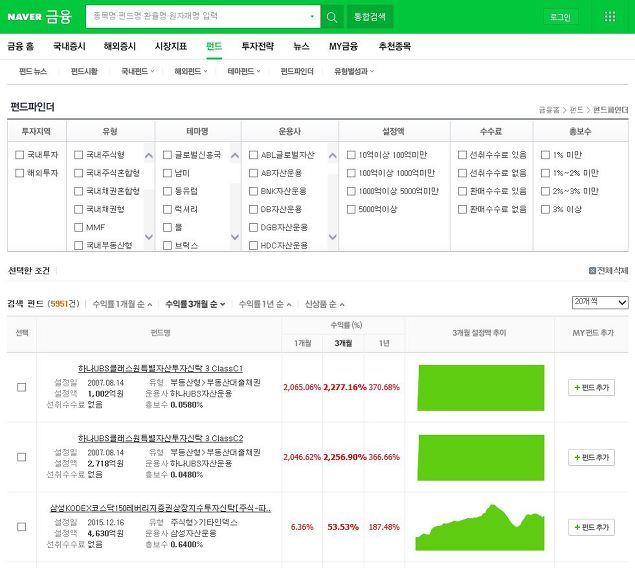The width and height of the screenshot is (635, 568).
Task: Select checkbox for 하나UBS ClassC1 fund row
Action: 21,387
